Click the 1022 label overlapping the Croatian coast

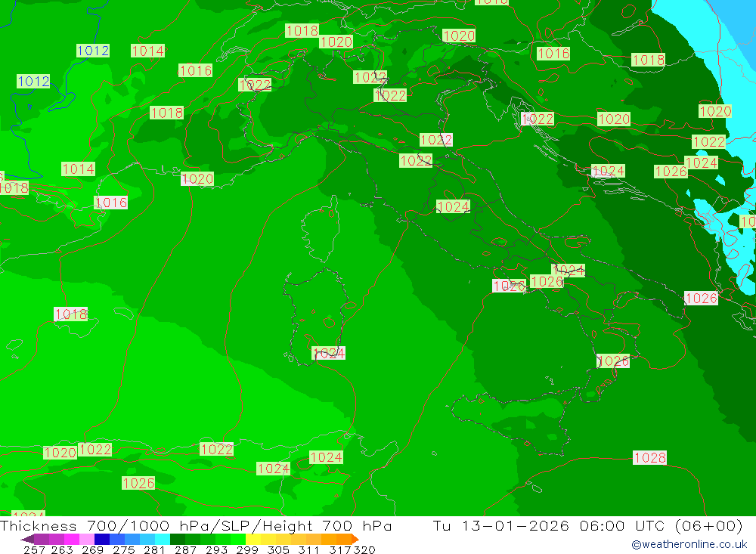[x=537, y=119]
